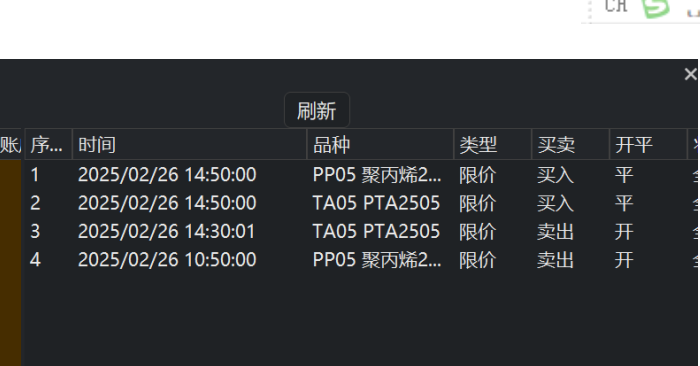The image size is (700, 366).
Task: Click the CH language indicator
Action: [616, 6]
